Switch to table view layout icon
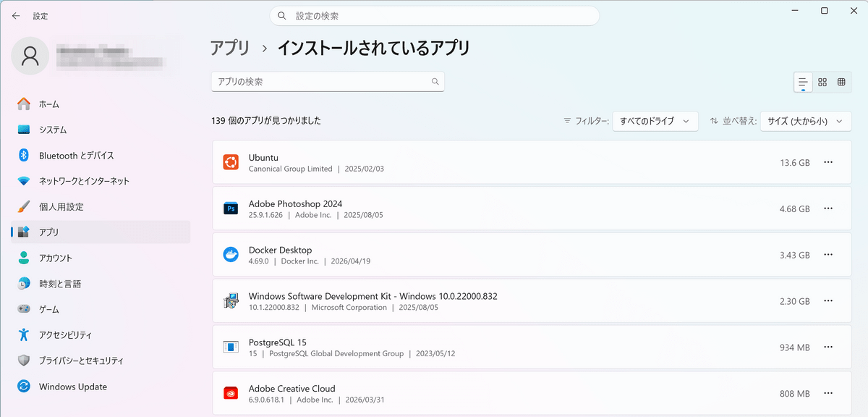Viewport: 868px width, 417px height. point(841,83)
